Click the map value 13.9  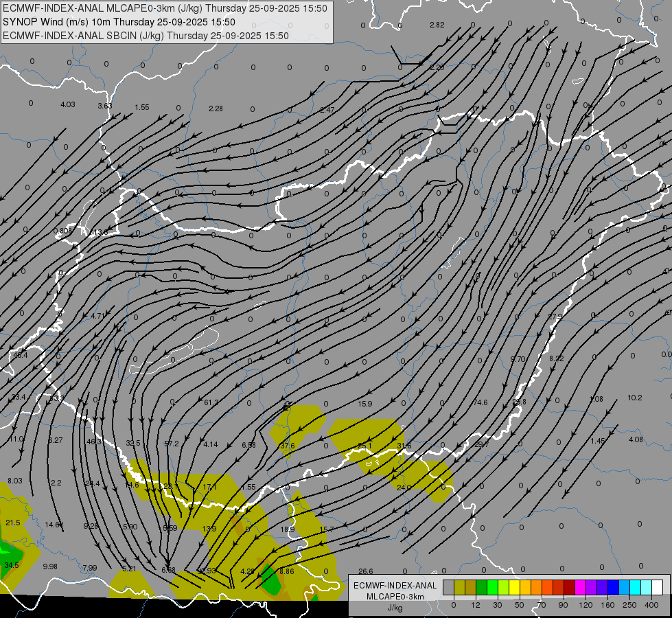tap(209, 529)
